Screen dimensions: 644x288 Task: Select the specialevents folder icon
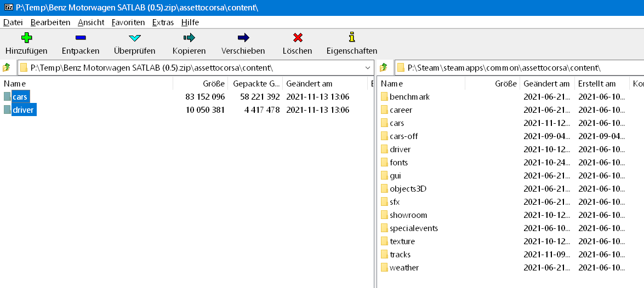(x=384, y=228)
